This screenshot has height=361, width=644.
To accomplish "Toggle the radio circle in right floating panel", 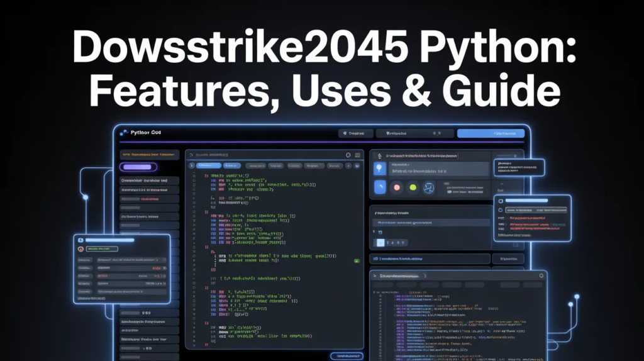I will (500, 210).
